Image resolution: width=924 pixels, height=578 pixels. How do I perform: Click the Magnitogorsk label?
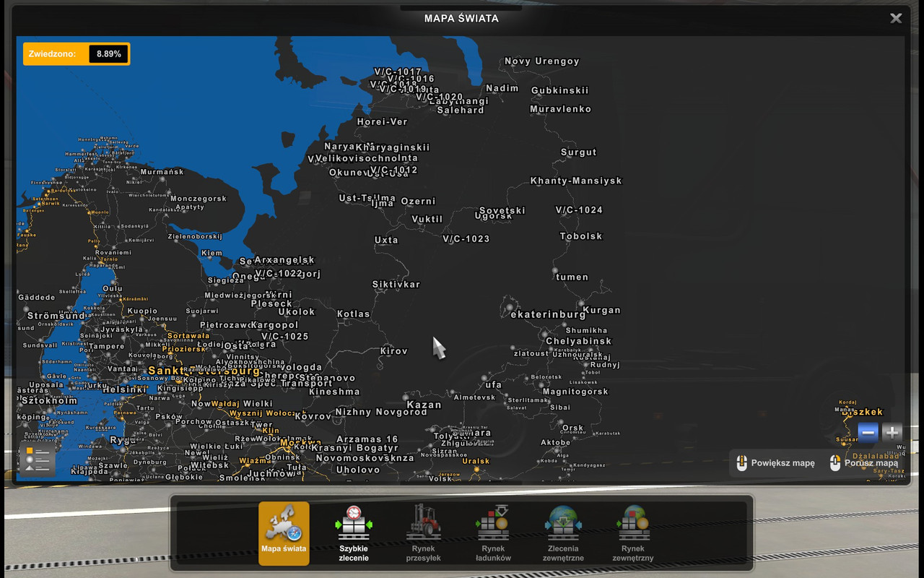(576, 392)
